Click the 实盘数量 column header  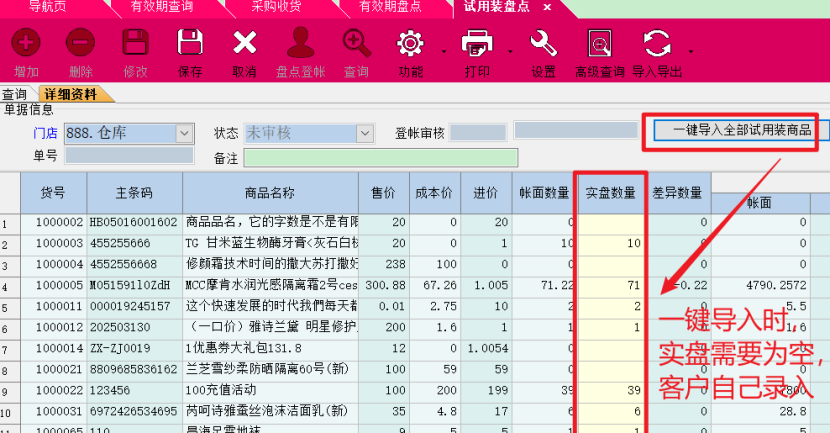tap(611, 193)
